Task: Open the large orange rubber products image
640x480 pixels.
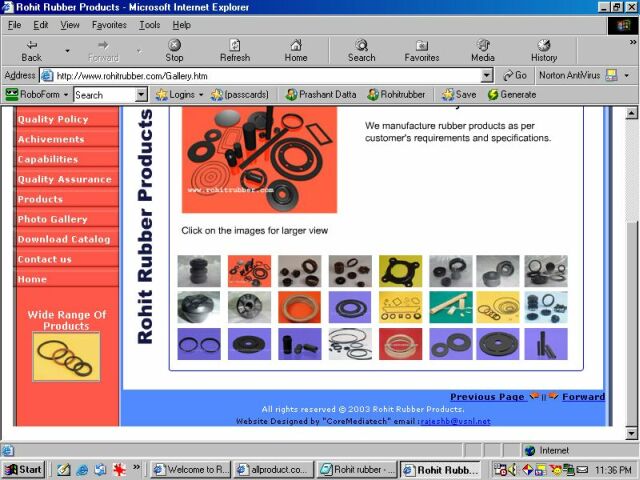Action: click(x=259, y=160)
